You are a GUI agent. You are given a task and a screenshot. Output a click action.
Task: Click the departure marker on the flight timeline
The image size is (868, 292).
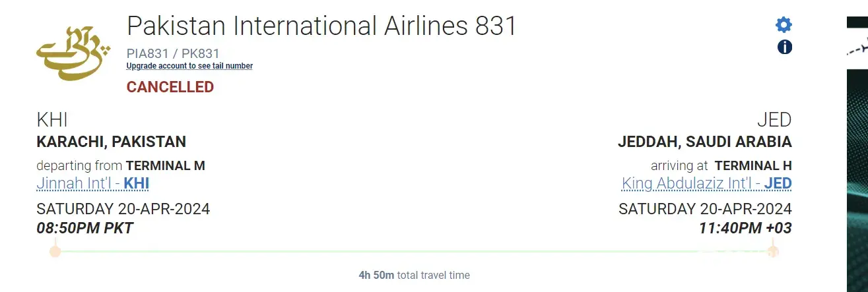[55, 250]
